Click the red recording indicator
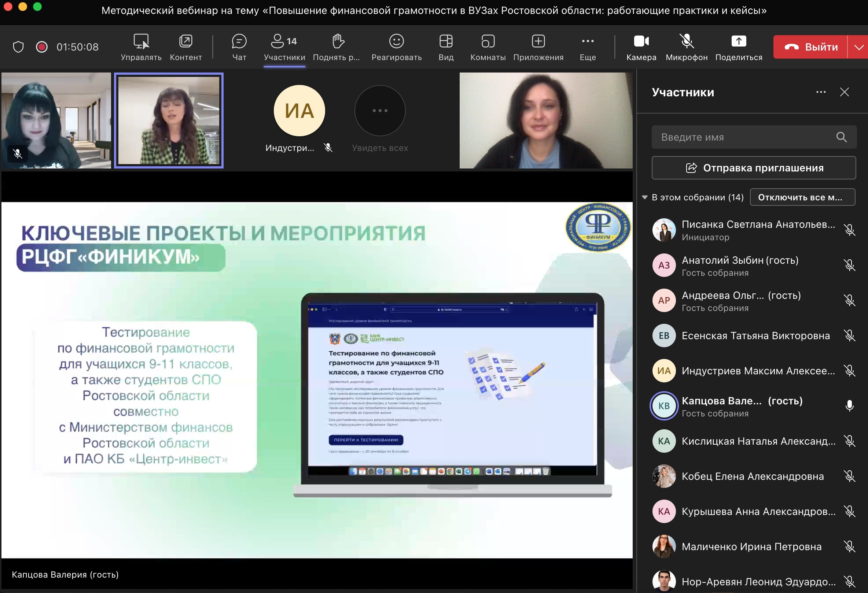The image size is (868, 593). coord(41,47)
